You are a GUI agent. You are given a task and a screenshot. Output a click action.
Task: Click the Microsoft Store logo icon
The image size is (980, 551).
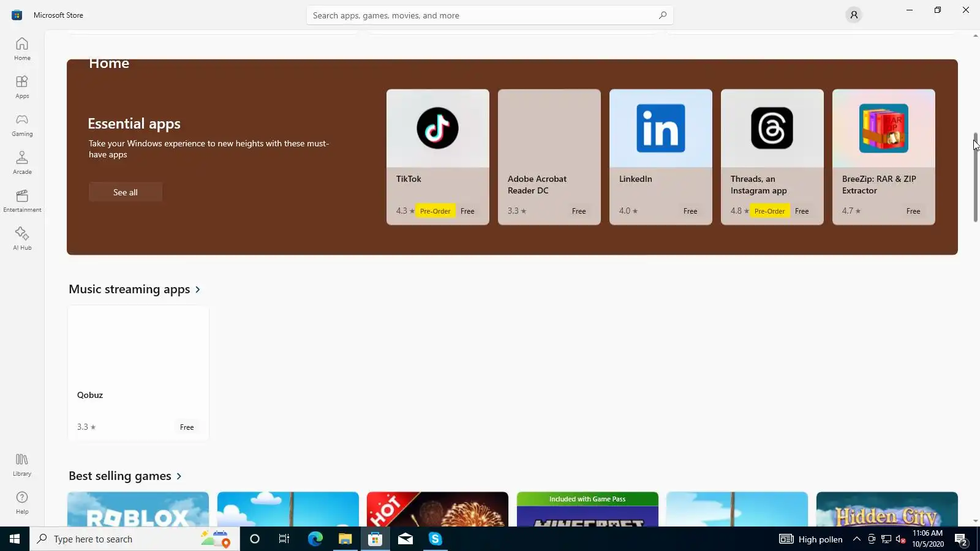17,15
